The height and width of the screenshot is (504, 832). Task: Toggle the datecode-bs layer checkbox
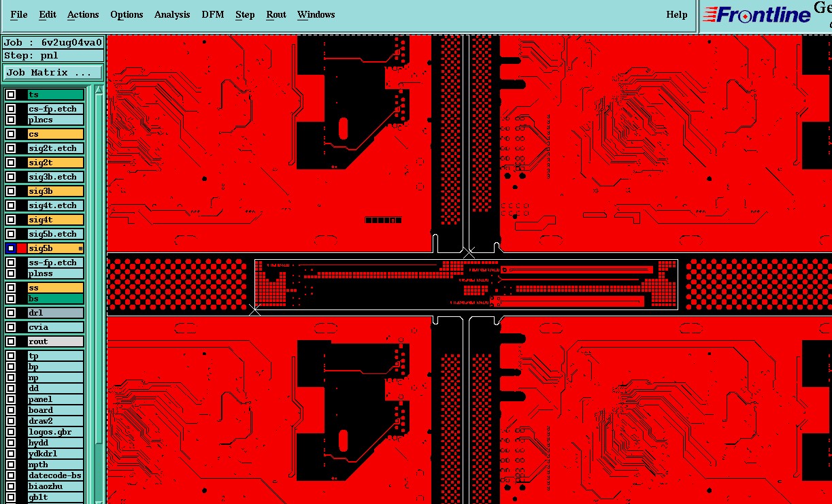pos(11,475)
